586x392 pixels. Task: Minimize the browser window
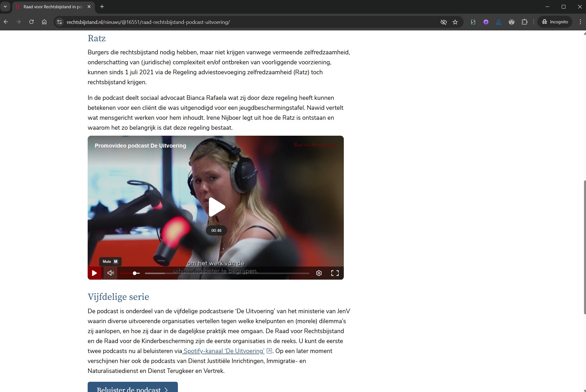point(547,7)
